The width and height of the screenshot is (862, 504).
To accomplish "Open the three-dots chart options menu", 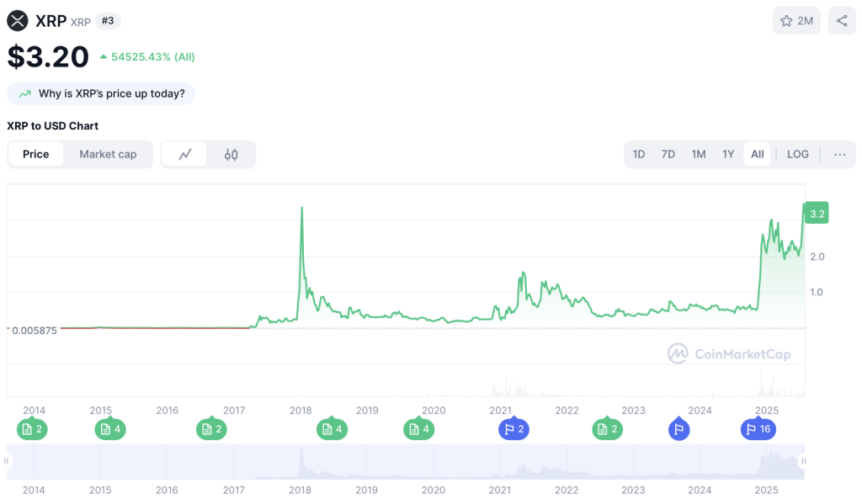I will click(839, 155).
